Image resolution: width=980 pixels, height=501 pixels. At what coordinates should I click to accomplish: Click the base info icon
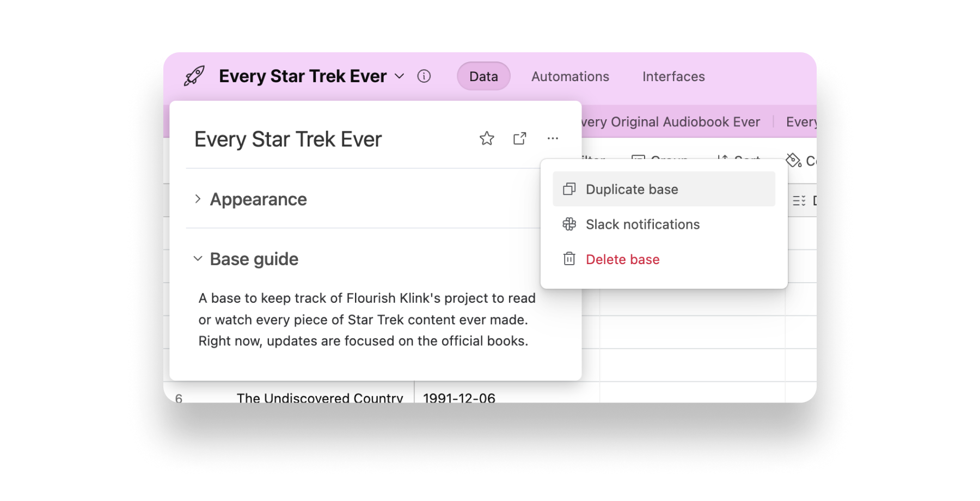click(x=424, y=76)
